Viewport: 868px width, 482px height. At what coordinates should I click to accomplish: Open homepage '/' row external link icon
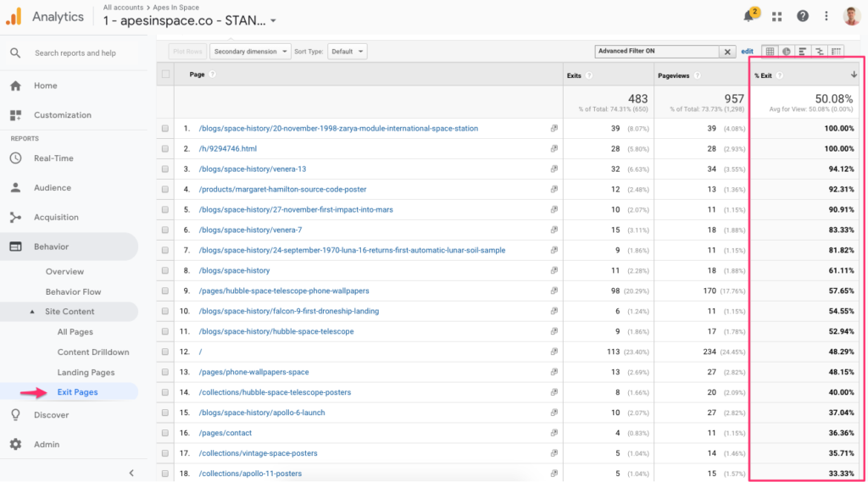click(x=554, y=352)
